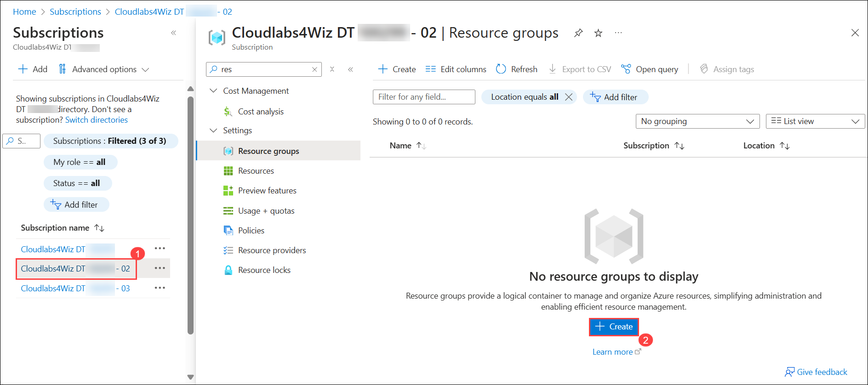868x385 pixels.
Task: Open the Subscriptions Filtered (3 of 3) pill
Action: click(110, 141)
